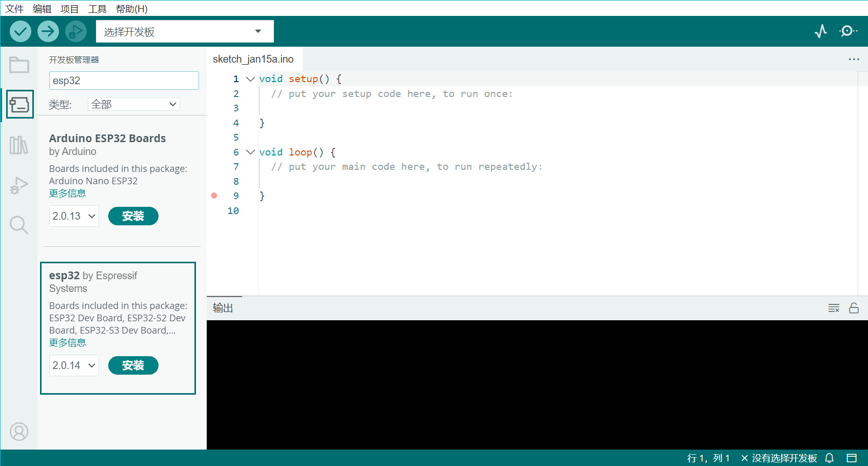Open 更多信息 link for Arduino ESP32 Boards
868x466 pixels.
pyautogui.click(x=67, y=193)
